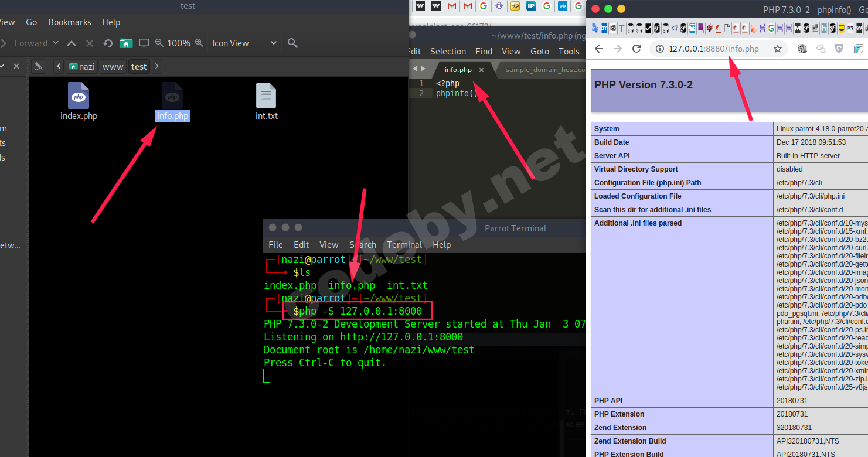868x457 pixels.
Task: Click the browser forward arrow
Action: [618, 49]
